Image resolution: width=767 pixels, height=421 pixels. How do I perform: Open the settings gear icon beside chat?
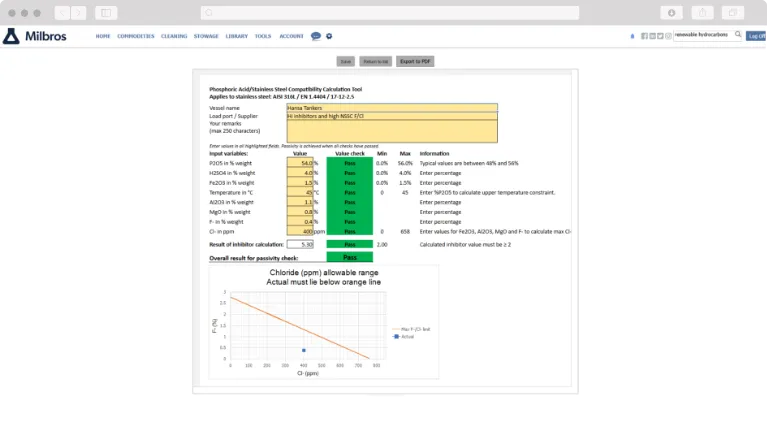point(329,36)
